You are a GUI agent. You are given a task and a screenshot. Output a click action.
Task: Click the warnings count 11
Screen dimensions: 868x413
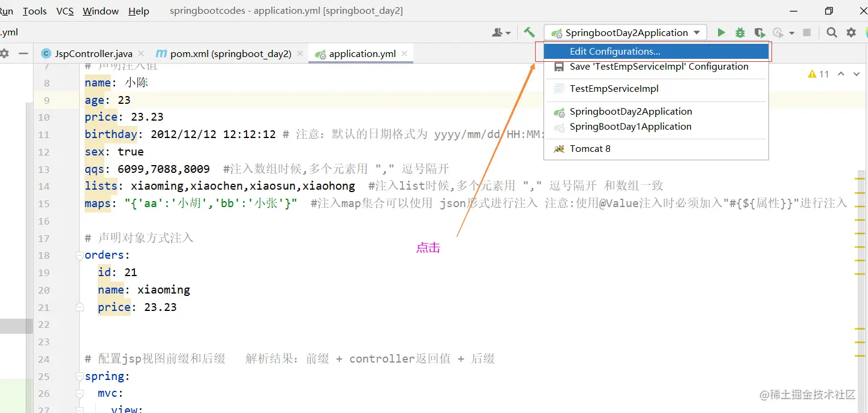[824, 74]
